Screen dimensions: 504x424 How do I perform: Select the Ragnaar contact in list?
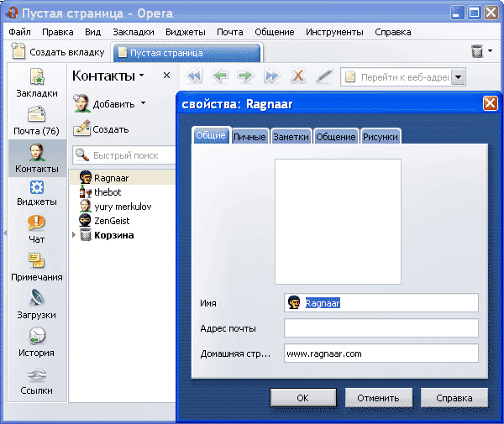coord(122,178)
